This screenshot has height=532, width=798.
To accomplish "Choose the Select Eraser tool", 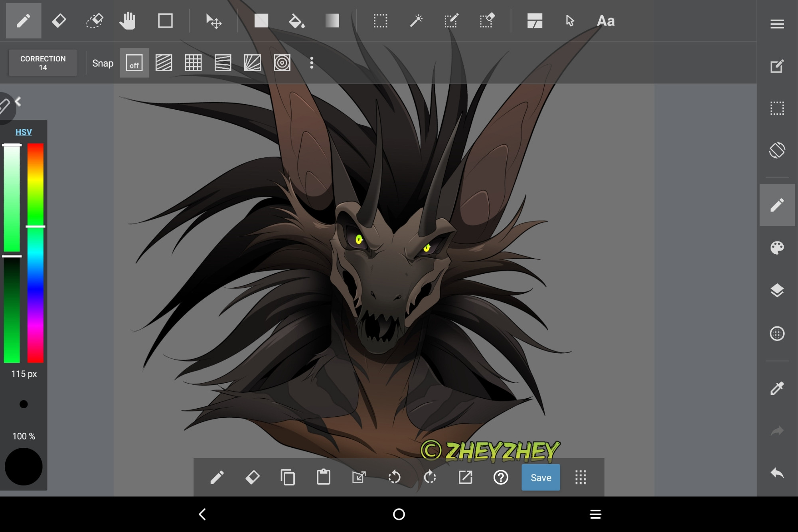I will point(487,21).
